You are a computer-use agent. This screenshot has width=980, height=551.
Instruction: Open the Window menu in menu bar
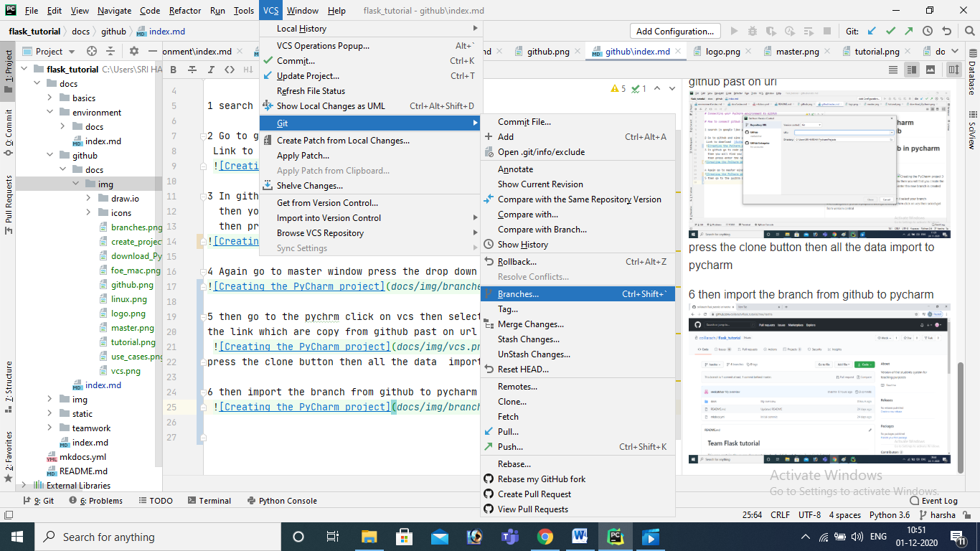coord(303,11)
